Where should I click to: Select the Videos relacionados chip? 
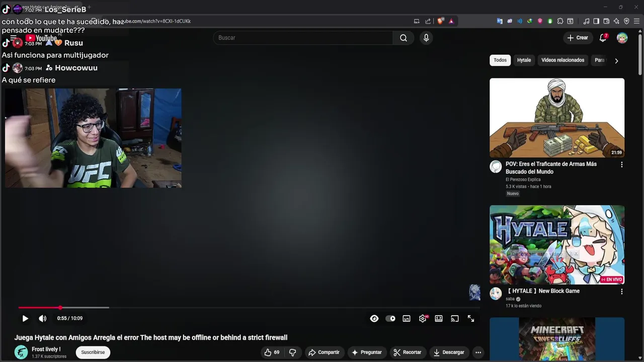(562, 60)
